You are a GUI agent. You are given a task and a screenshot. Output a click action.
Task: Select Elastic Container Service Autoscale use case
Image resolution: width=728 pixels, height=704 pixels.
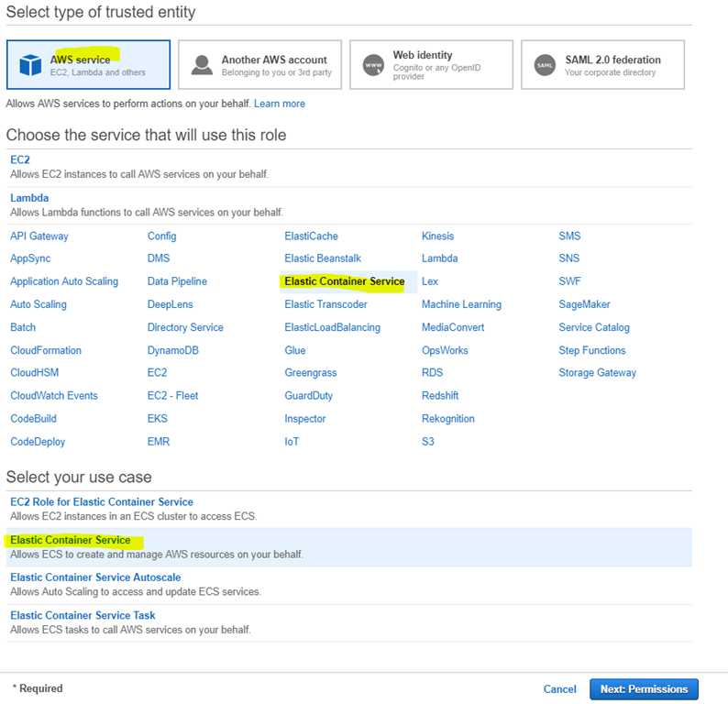click(95, 577)
